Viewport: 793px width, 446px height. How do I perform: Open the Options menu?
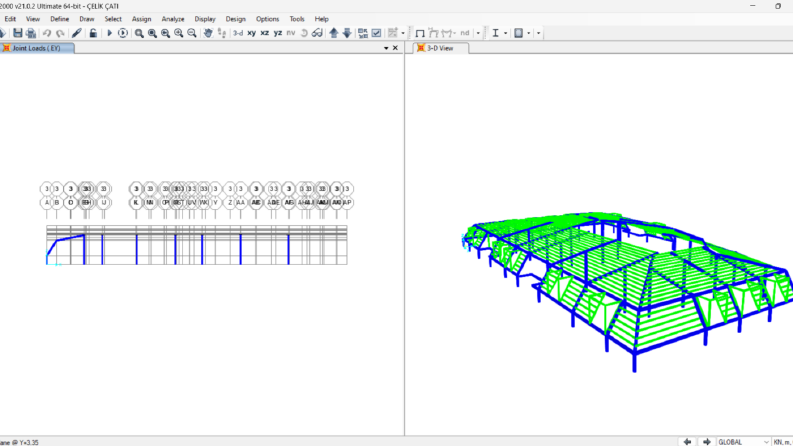pyautogui.click(x=268, y=19)
